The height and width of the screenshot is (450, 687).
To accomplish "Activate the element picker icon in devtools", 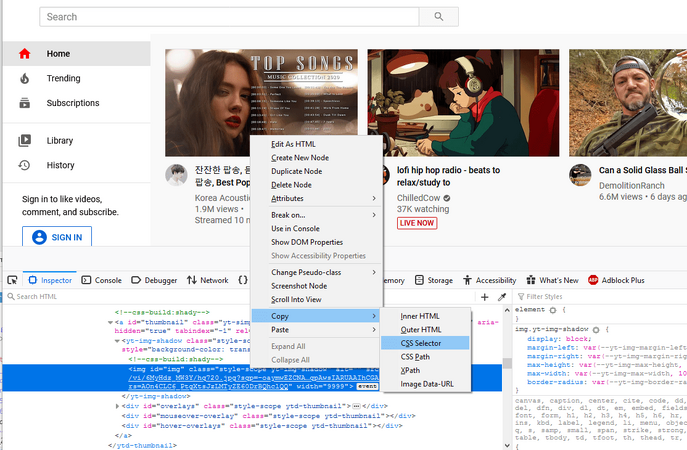I will point(12,280).
